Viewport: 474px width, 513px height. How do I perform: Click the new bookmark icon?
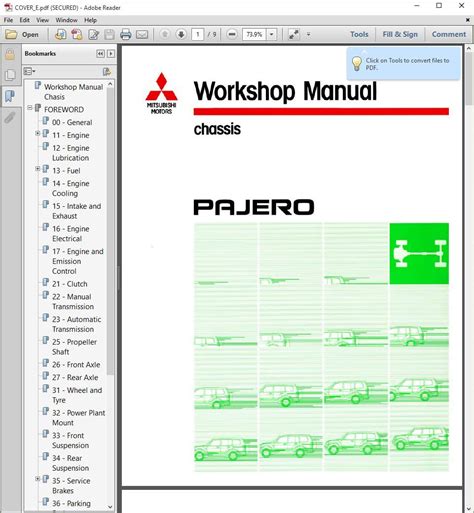(x=107, y=71)
